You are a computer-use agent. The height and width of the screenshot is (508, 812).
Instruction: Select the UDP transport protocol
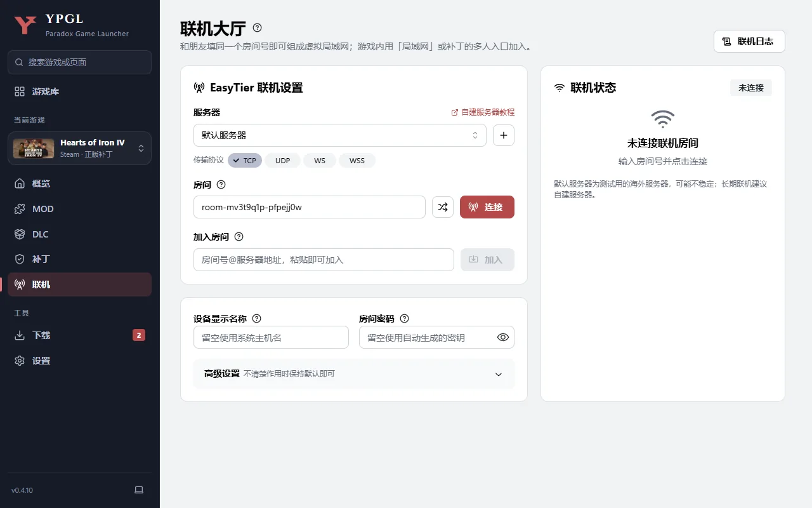pyautogui.click(x=282, y=161)
